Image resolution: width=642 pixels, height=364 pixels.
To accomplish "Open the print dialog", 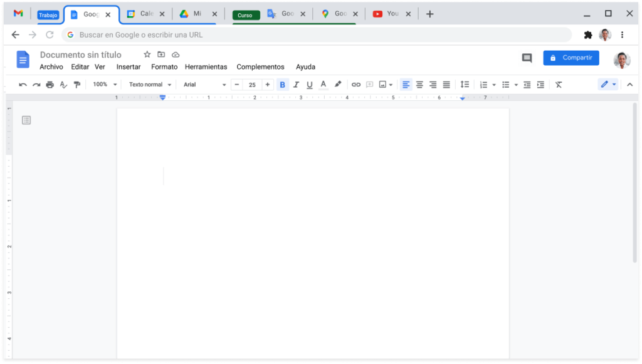I will 50,84.
